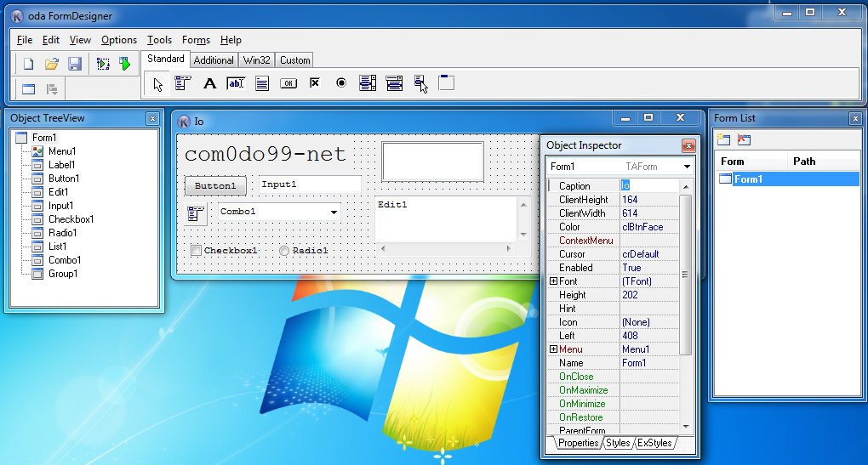Click the OnClose event row in Object Inspector
868x465 pixels.
click(614, 377)
